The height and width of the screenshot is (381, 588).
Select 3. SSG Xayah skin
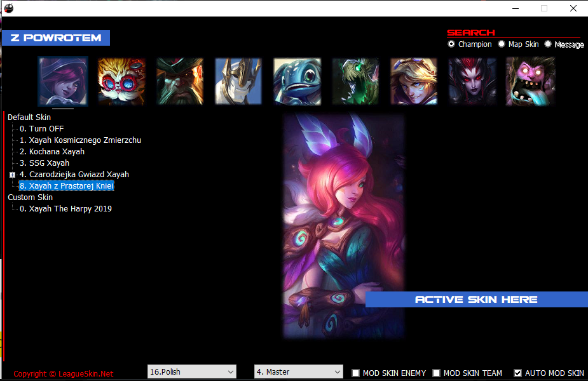[x=44, y=163]
